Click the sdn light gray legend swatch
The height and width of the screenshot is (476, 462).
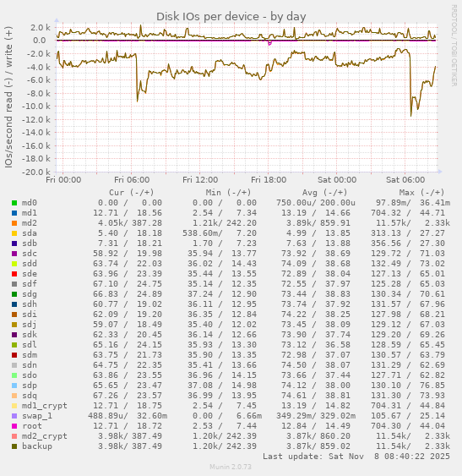pos(14,365)
